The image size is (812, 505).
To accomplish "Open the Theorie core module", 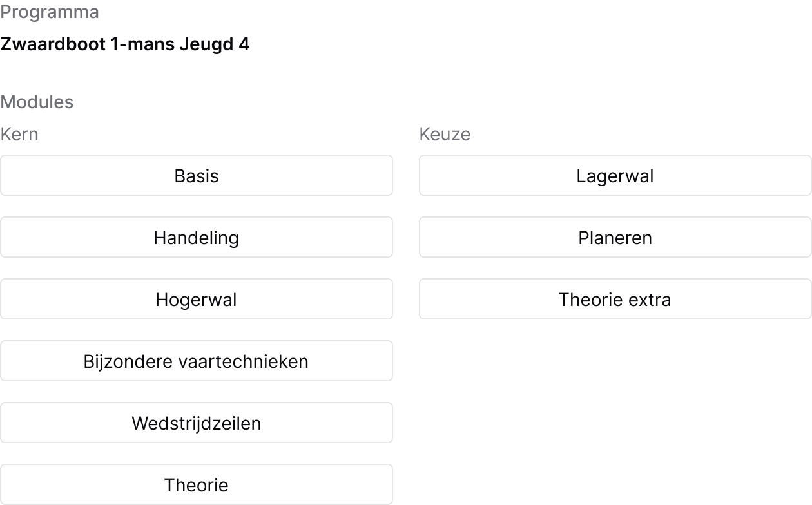I will tap(197, 484).
